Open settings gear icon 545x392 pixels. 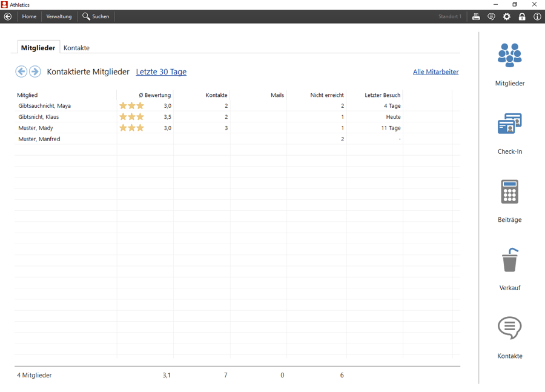pos(507,16)
